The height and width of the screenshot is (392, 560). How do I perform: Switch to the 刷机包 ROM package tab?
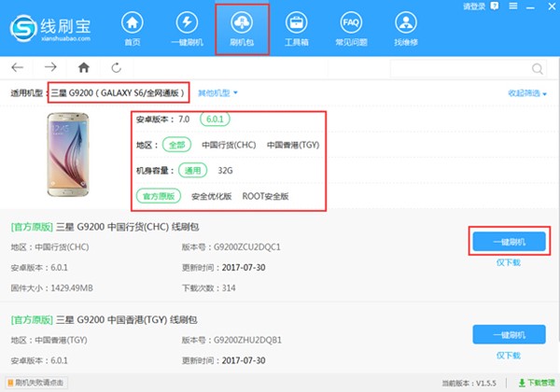tap(242, 29)
